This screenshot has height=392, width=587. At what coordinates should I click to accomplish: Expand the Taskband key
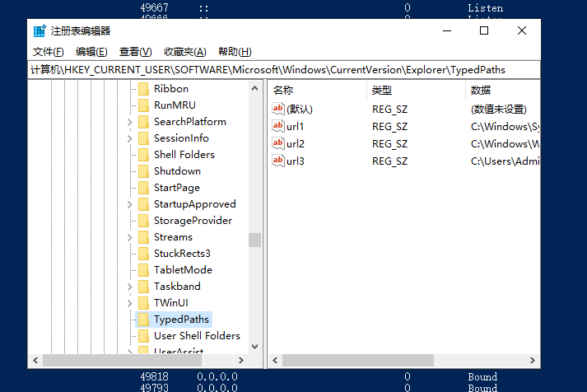(129, 287)
